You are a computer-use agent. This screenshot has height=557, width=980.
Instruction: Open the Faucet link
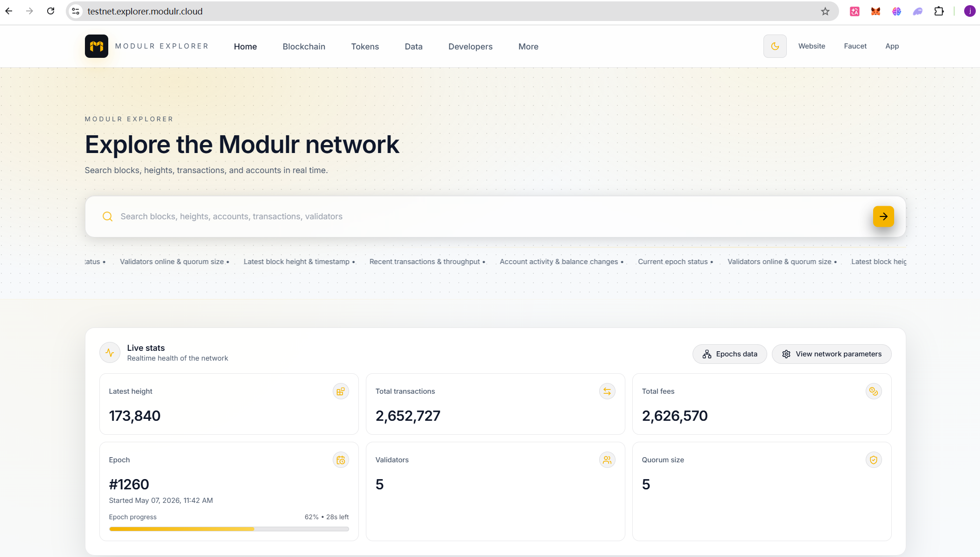pyautogui.click(x=855, y=46)
